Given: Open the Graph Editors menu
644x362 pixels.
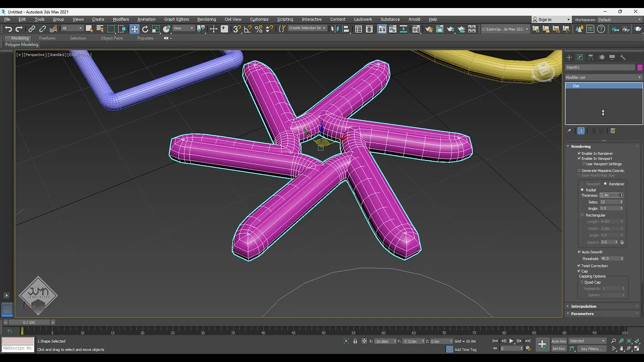Looking at the screenshot, I should [177, 20].
